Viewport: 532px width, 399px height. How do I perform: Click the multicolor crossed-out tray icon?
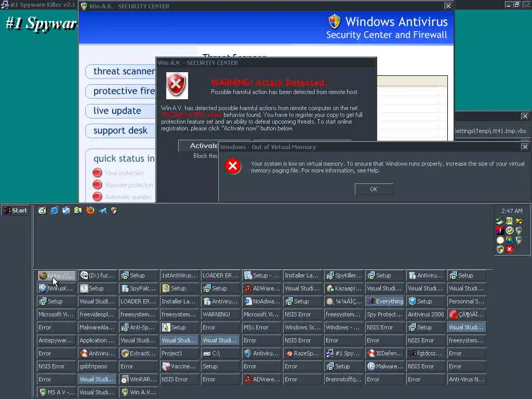tap(519, 221)
